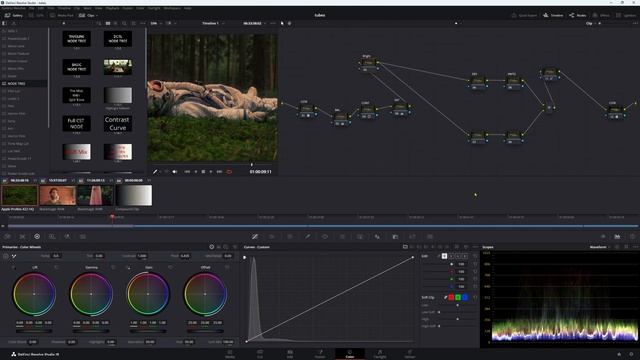Open the Playback menu
This screenshot has width=640, height=360.
coord(112,8)
